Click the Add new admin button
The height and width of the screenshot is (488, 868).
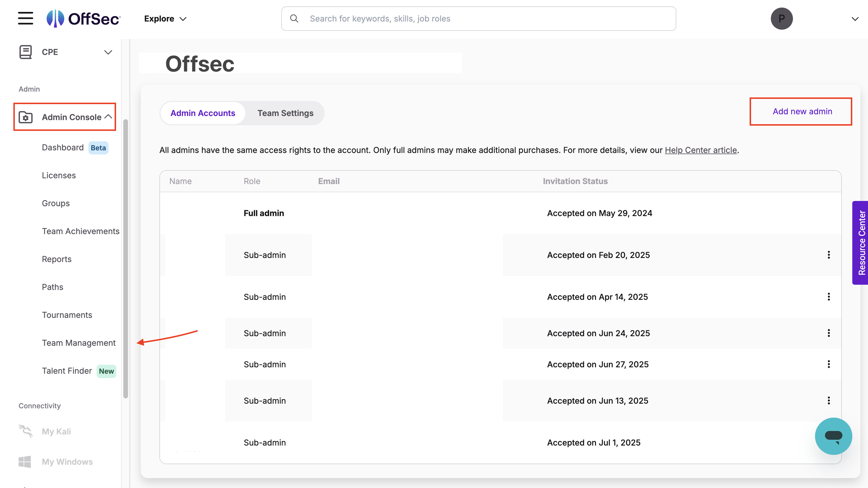[x=802, y=111]
